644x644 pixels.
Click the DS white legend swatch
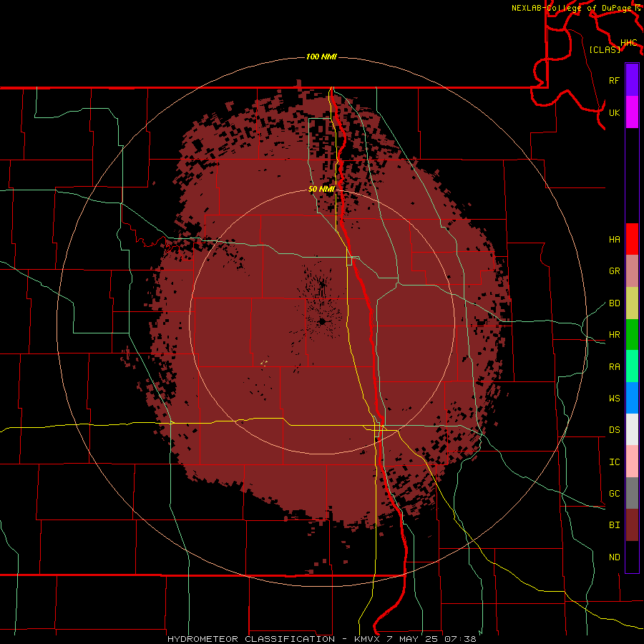pos(632,429)
